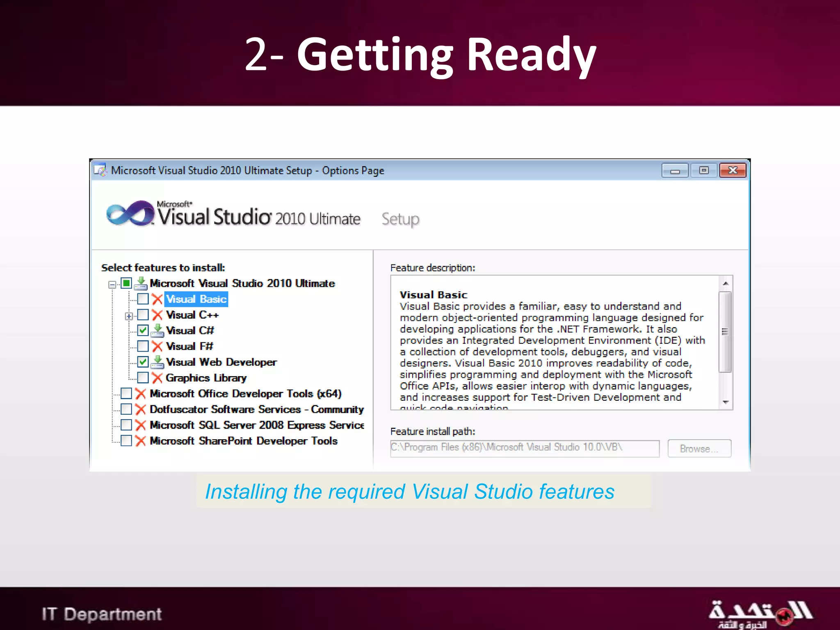Click the setup window title bar icon
The width and height of the screenshot is (840, 630).
(100, 170)
